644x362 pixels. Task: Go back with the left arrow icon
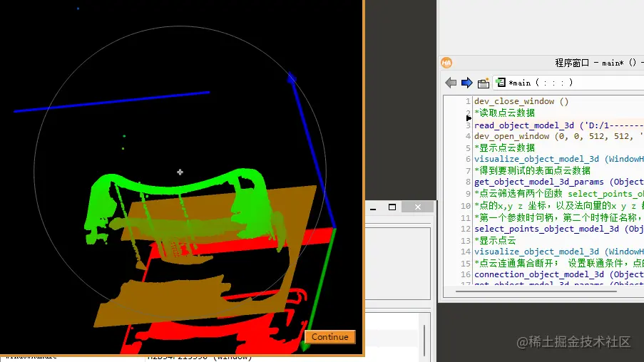(451, 83)
